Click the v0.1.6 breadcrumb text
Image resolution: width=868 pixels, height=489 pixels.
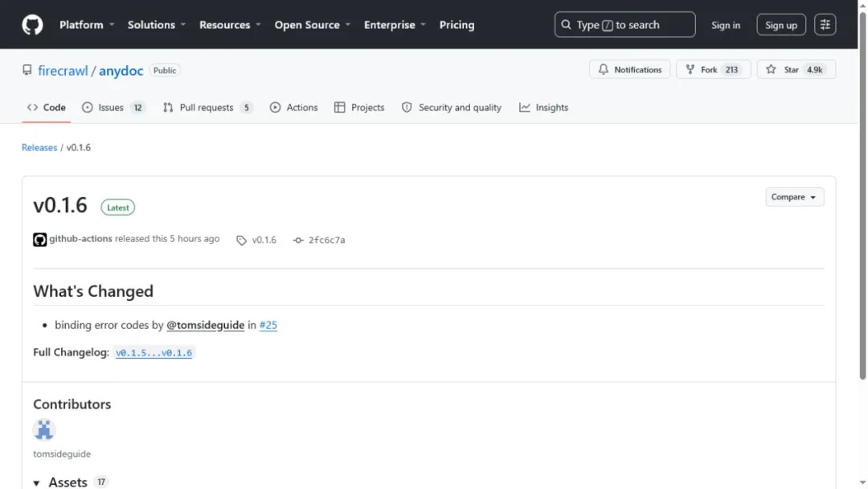click(x=79, y=147)
